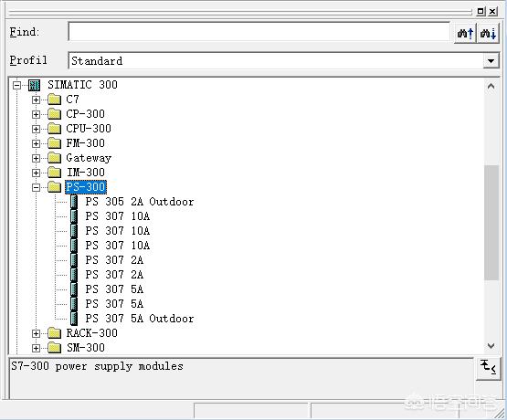Close the hardware catalog panel
507x420 pixels.
point(492,11)
